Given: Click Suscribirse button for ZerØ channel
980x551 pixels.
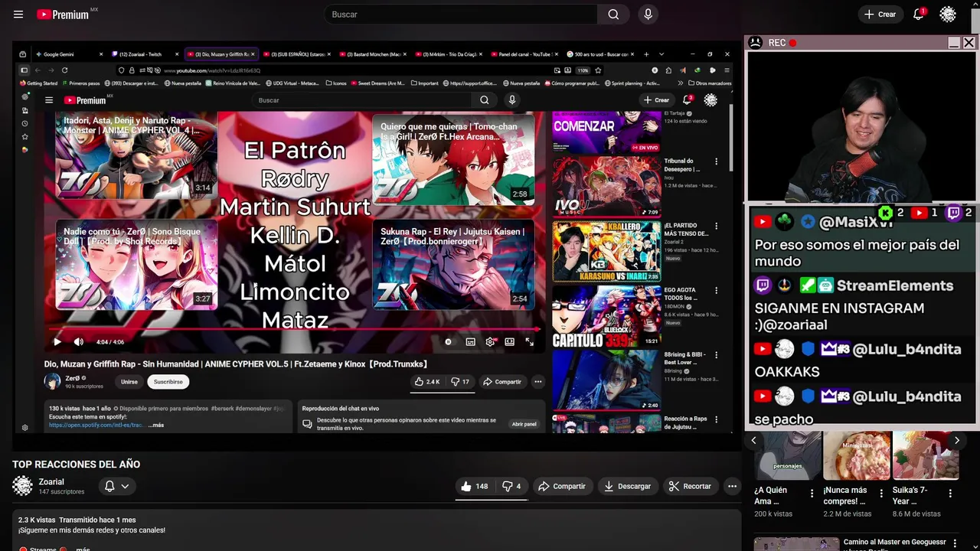Looking at the screenshot, I should 168,382.
